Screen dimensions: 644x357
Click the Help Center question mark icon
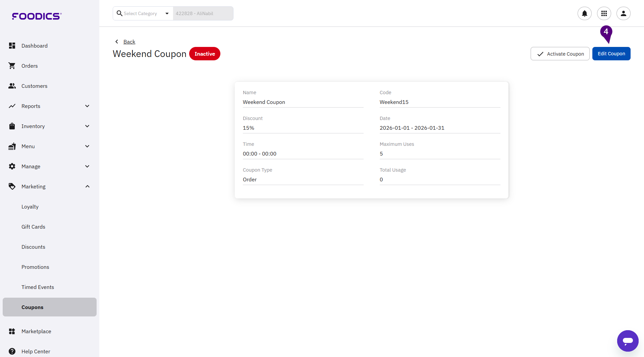click(12, 351)
